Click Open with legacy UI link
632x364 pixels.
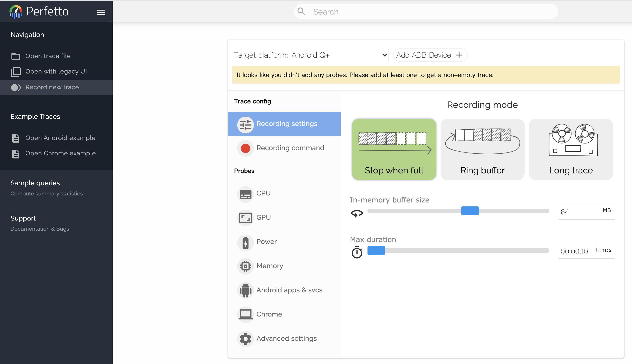(x=56, y=72)
